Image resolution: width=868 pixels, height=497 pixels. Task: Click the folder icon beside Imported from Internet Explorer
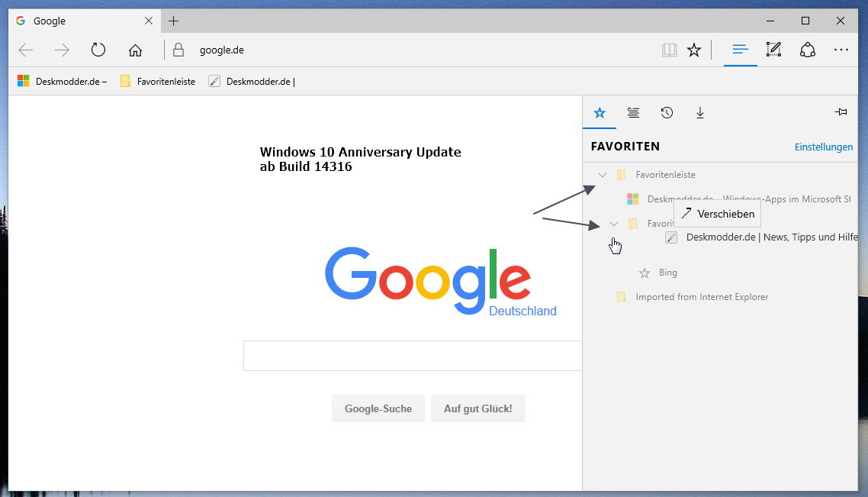[x=621, y=297]
